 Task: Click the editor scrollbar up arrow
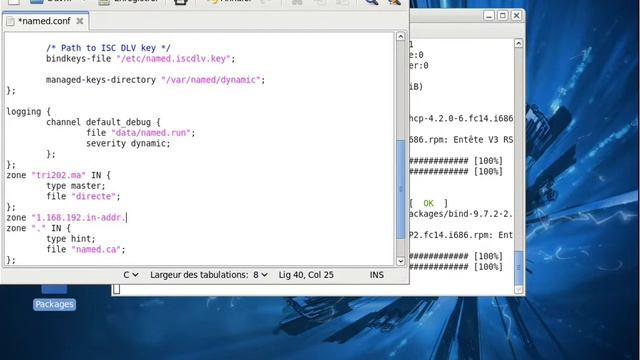click(400, 36)
